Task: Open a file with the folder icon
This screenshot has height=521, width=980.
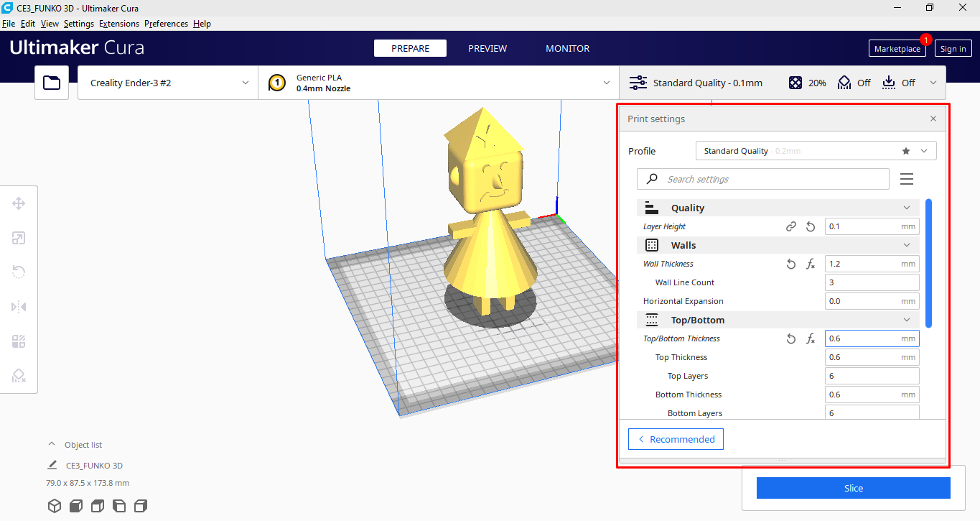Action: (52, 83)
